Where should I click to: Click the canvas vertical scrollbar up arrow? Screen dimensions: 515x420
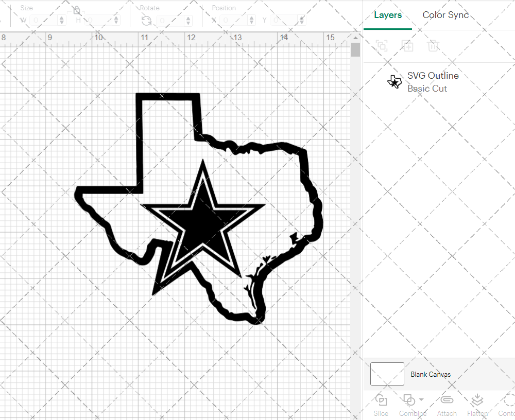[355, 38]
